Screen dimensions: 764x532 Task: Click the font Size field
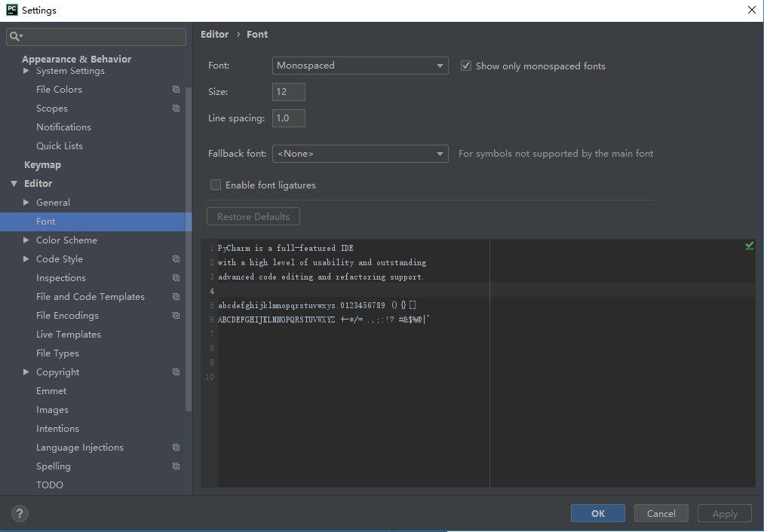point(288,92)
